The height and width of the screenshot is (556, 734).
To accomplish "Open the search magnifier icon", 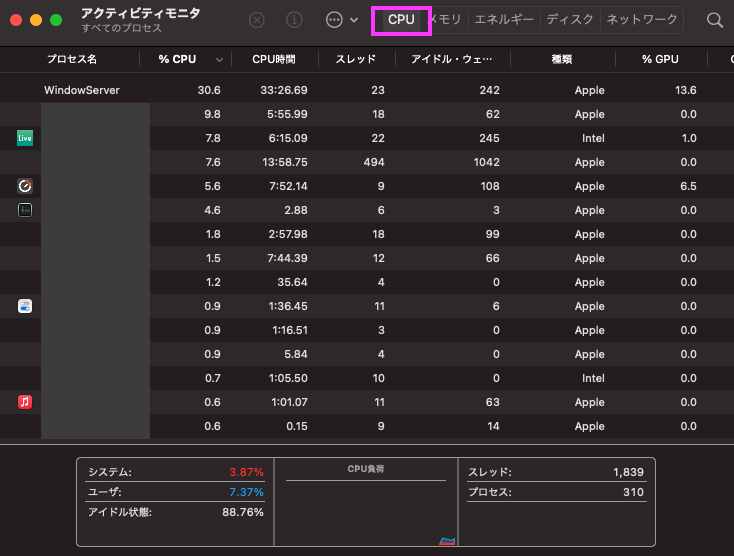I will click(x=715, y=20).
